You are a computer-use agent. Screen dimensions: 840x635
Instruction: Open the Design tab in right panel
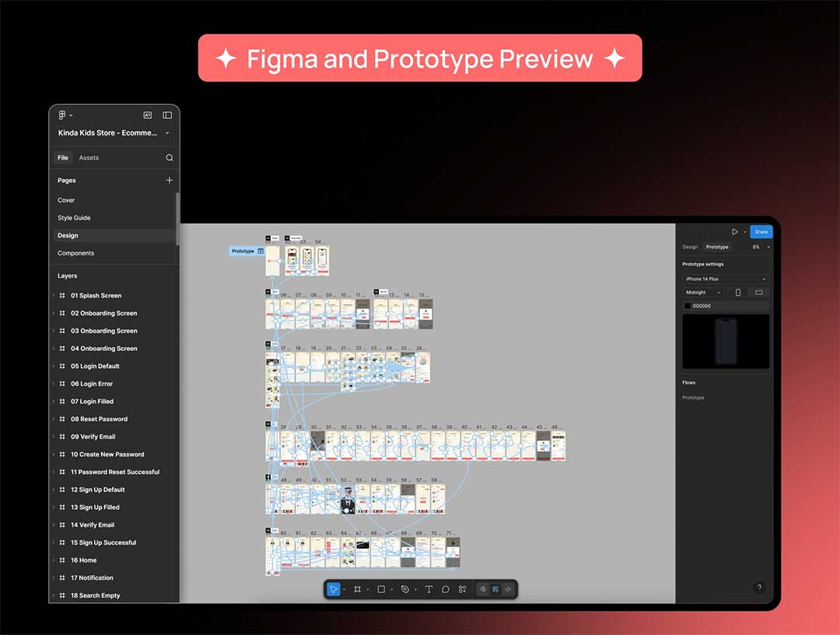(x=690, y=247)
